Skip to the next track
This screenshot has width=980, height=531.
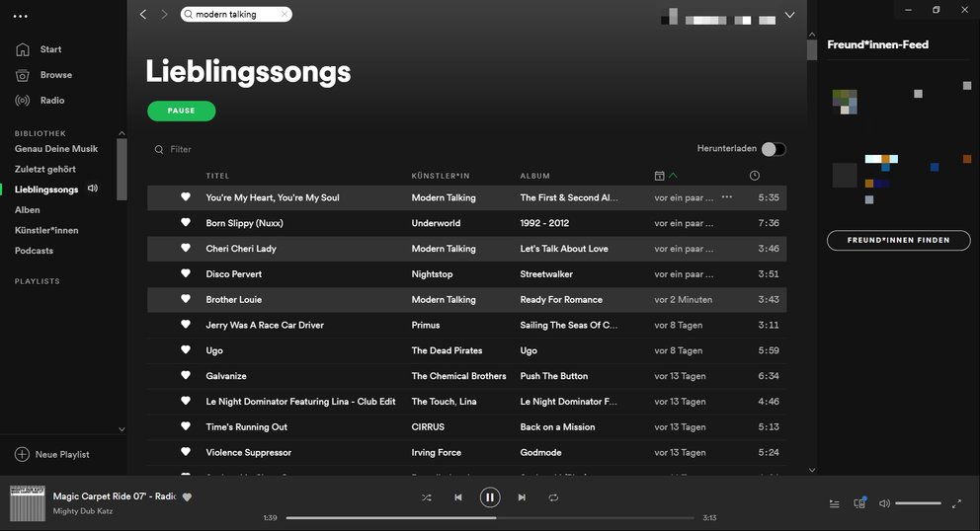522,497
